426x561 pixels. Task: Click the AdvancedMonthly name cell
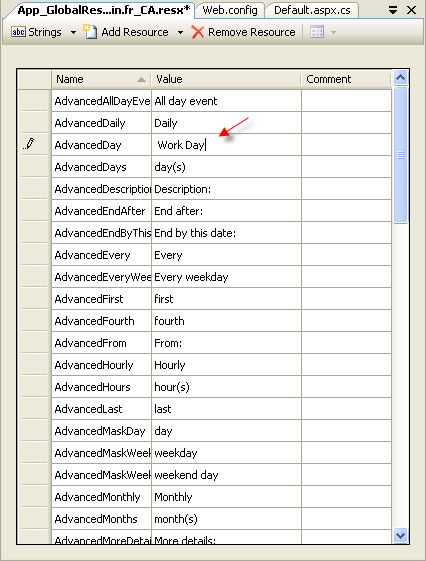coord(102,497)
